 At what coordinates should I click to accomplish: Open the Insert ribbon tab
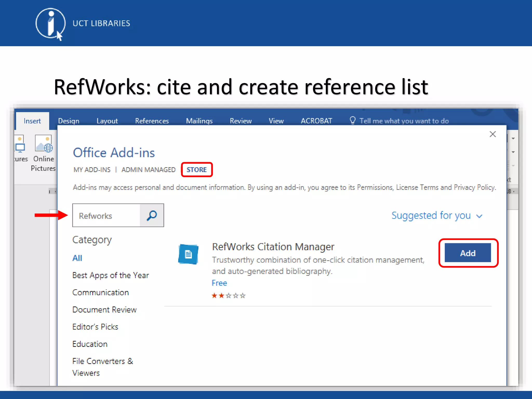tap(32, 121)
